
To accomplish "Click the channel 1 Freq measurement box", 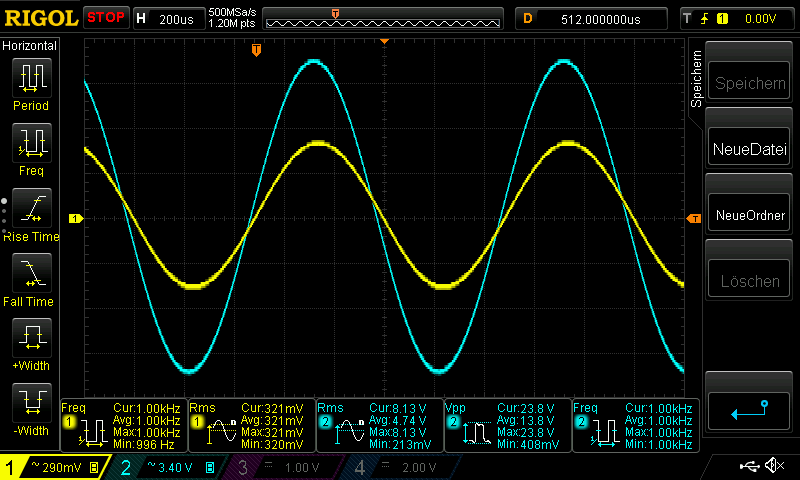I will [x=124, y=425].
